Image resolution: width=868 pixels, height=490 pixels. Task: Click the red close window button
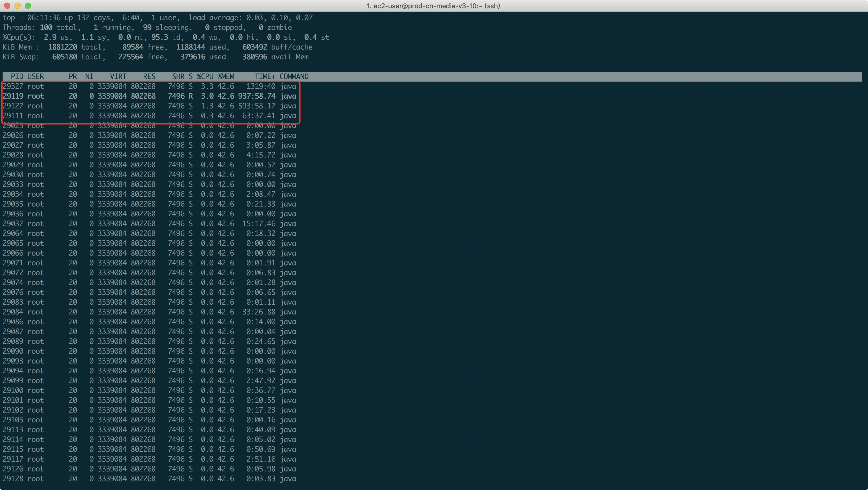tap(7, 6)
